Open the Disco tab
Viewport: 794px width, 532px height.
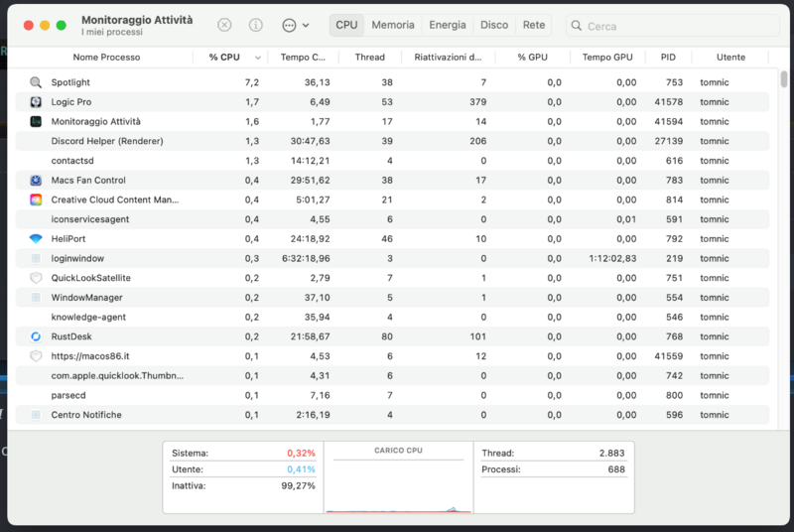[494, 25]
